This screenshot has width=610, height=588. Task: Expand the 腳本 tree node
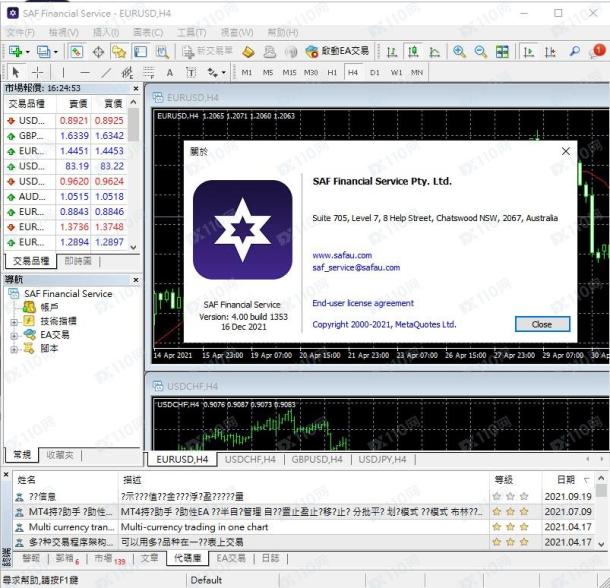click(14, 349)
